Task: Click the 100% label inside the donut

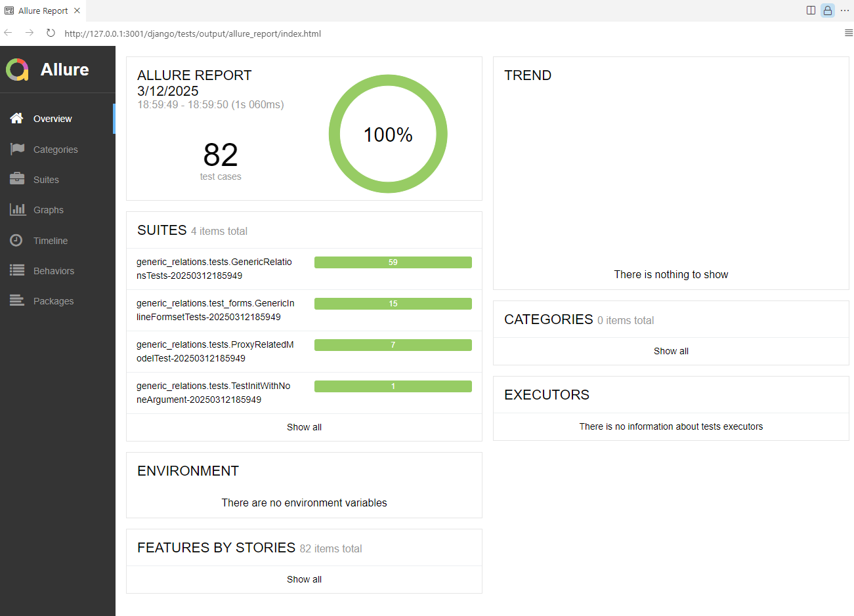Action: [388, 134]
